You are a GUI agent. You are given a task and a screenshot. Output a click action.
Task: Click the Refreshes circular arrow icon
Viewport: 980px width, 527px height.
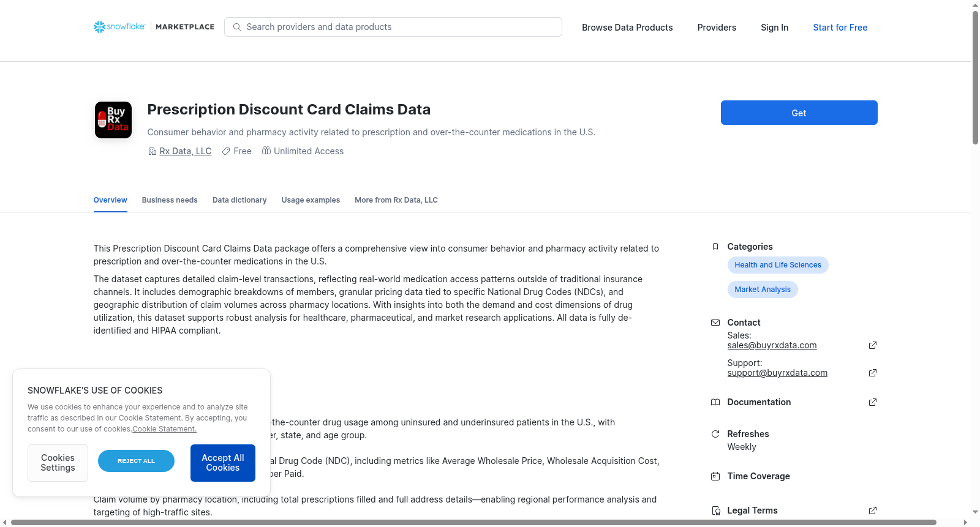[x=715, y=434]
